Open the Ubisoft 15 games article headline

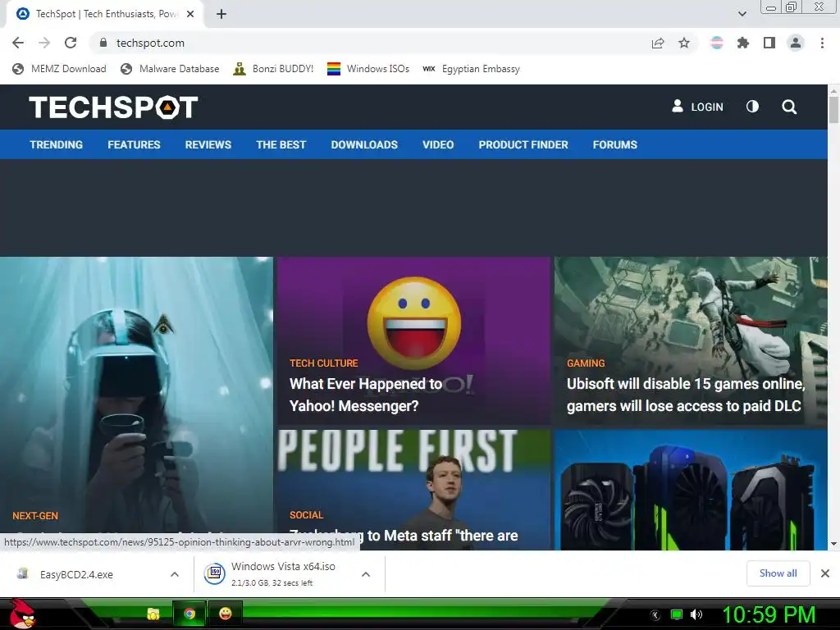686,395
